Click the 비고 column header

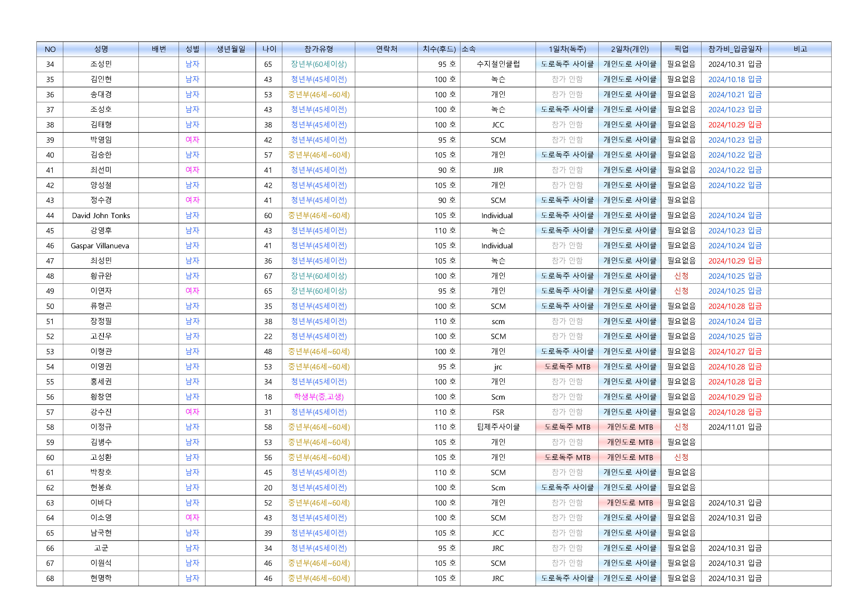click(x=800, y=49)
